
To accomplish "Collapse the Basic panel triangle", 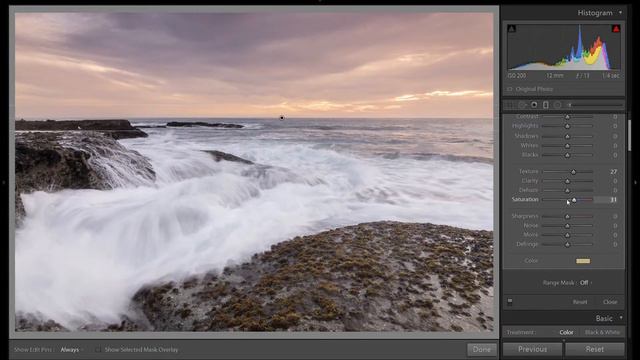I will point(621,318).
